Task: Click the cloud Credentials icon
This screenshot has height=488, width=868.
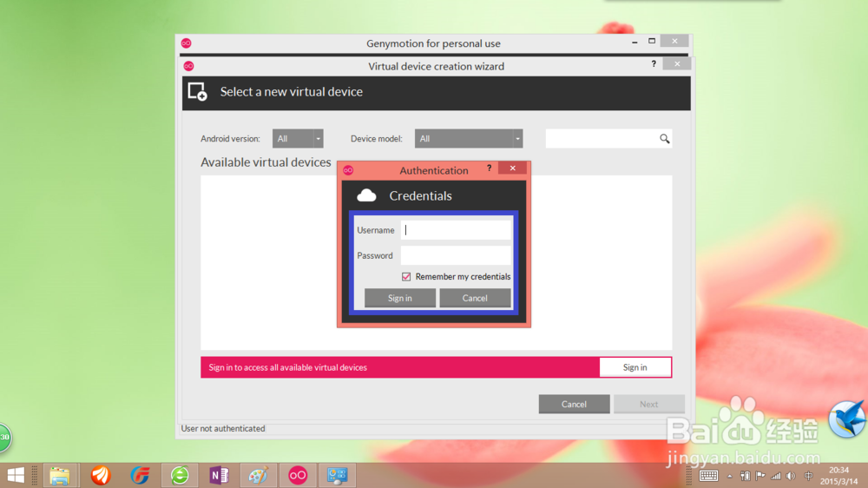Action: (366, 195)
